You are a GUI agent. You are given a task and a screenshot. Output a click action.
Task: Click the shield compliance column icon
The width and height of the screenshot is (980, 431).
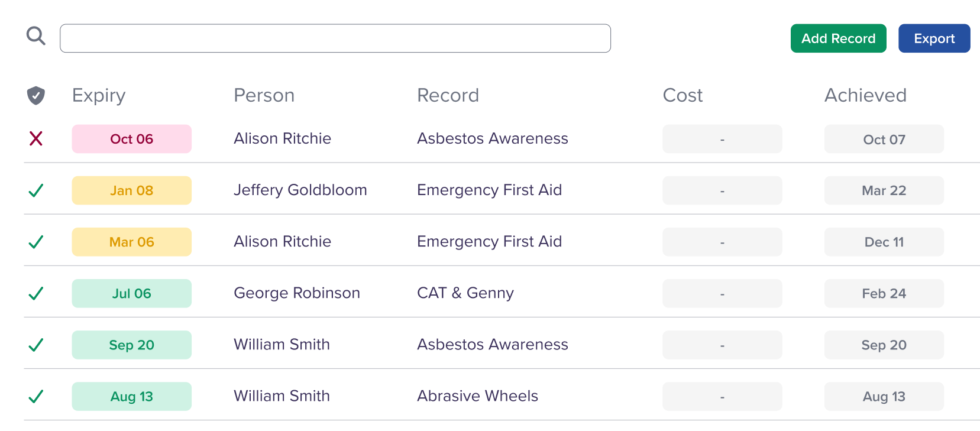[x=36, y=95]
